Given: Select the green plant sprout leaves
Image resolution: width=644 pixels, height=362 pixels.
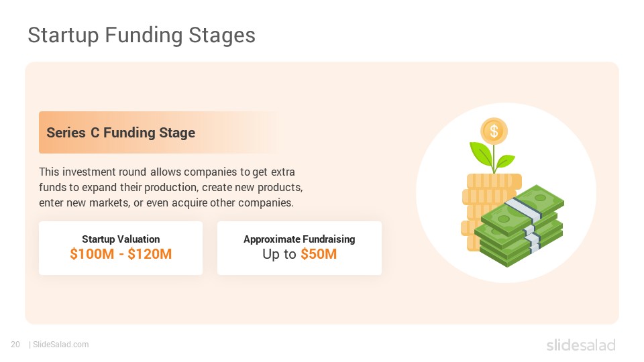Looking at the screenshot, I should tap(492, 157).
